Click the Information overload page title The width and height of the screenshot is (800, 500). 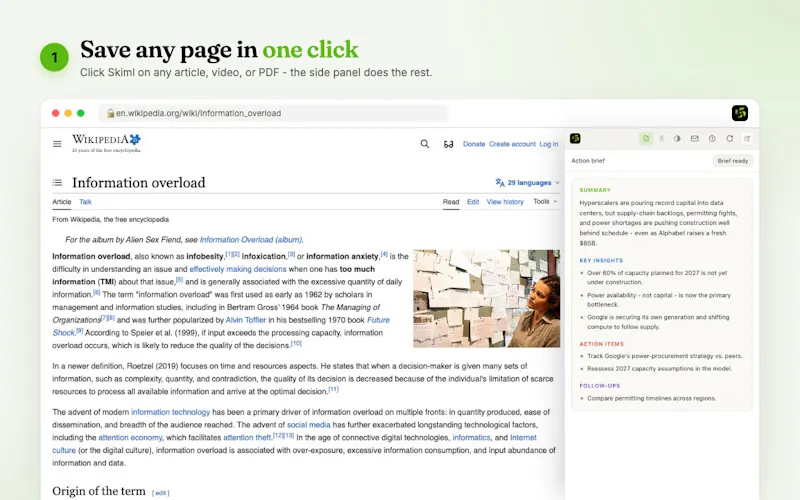coord(138,183)
